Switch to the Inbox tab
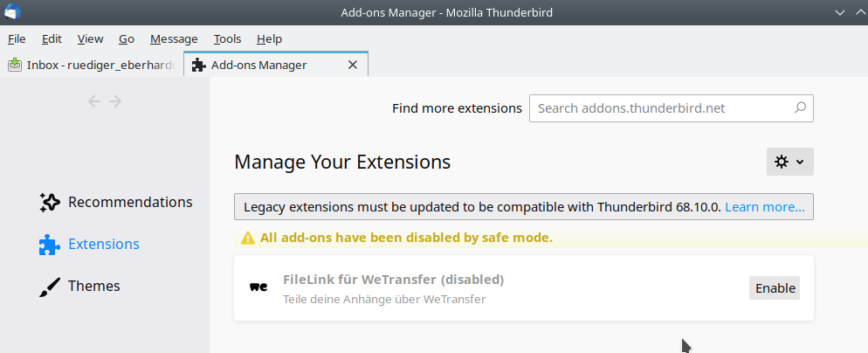The height and width of the screenshot is (353, 868). (x=90, y=65)
